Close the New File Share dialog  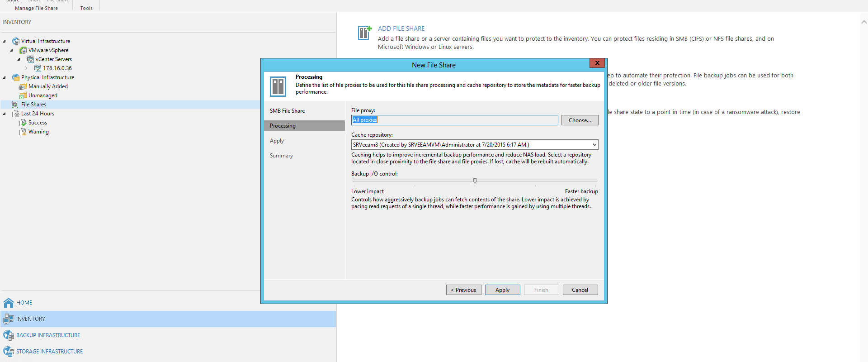click(597, 63)
